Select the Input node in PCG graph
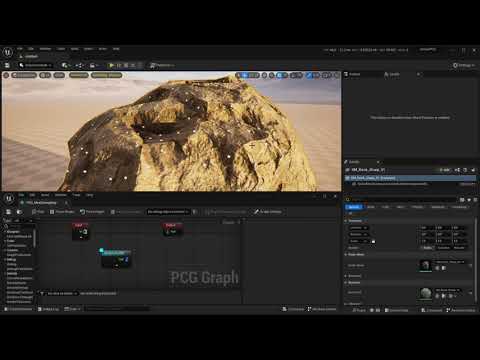Viewport: 480px width, 360px height. [80, 231]
